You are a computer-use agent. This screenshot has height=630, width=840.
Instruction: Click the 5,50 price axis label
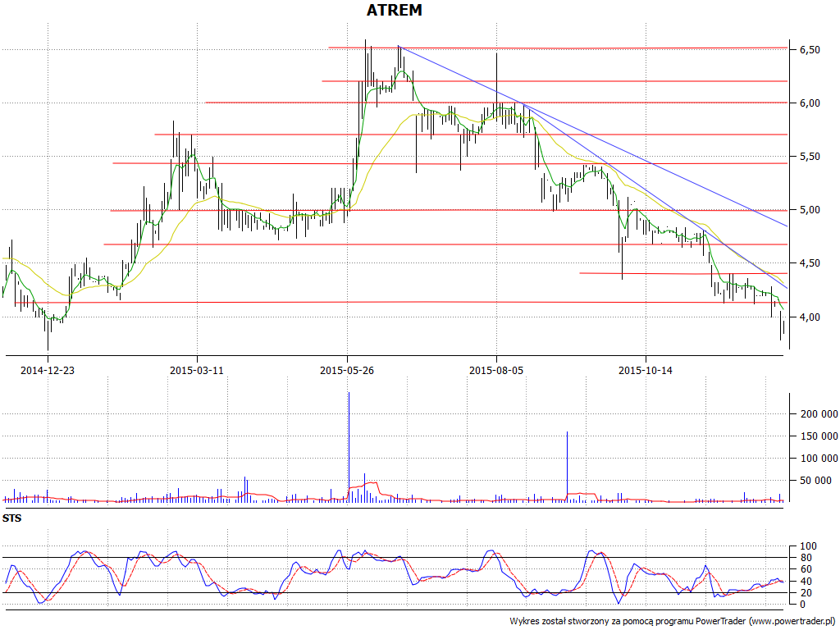pos(810,157)
